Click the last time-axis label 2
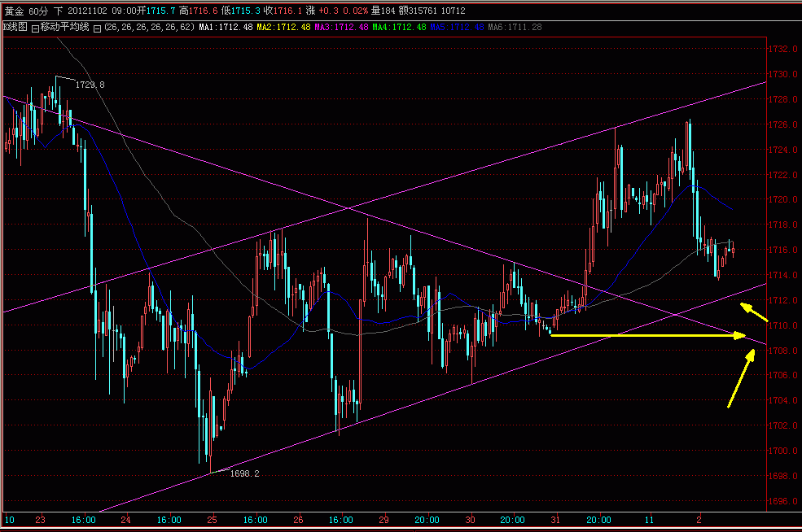This screenshot has width=802, height=532. click(699, 521)
